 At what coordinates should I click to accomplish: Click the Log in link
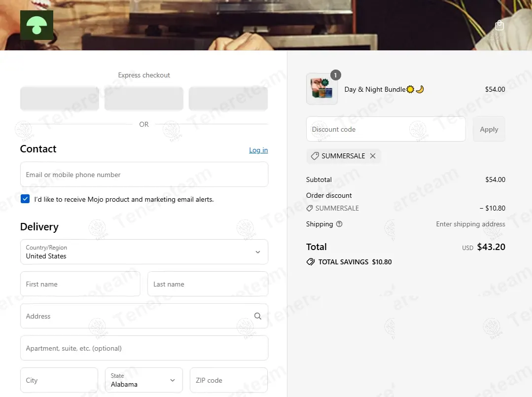[258, 150]
